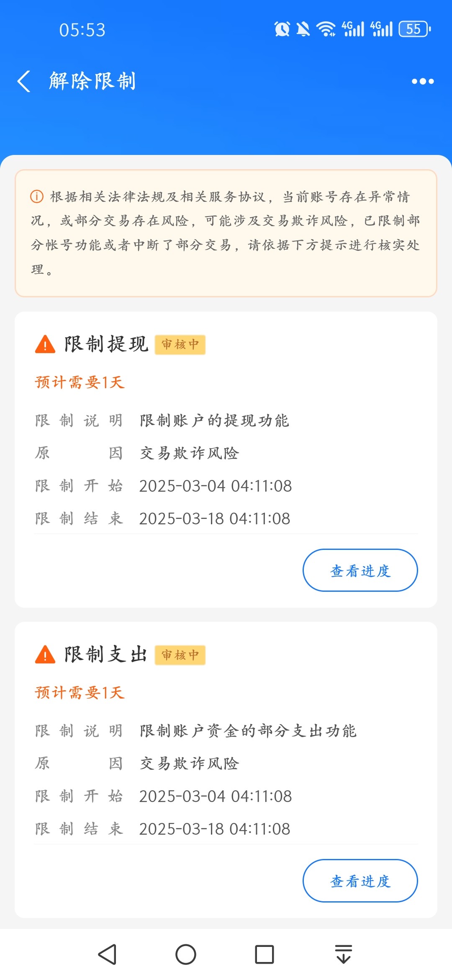Tap the hide navigation bar arrow icon

(x=343, y=954)
